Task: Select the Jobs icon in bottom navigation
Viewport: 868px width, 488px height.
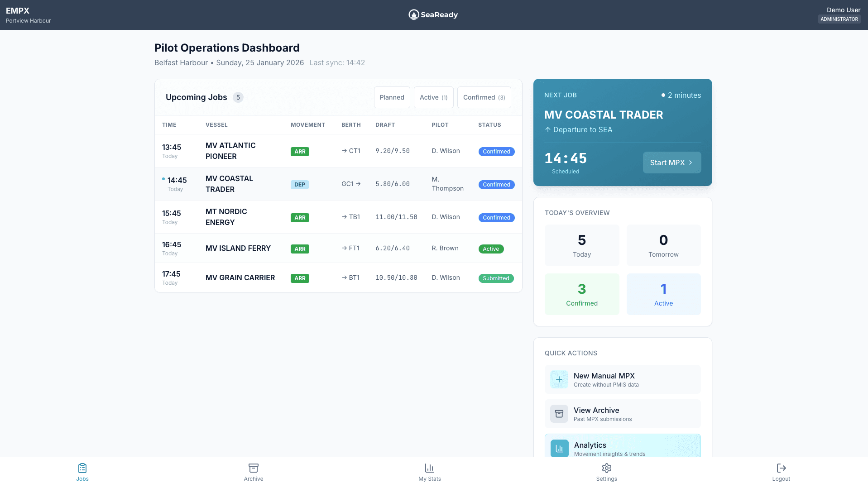Action: 82,469
